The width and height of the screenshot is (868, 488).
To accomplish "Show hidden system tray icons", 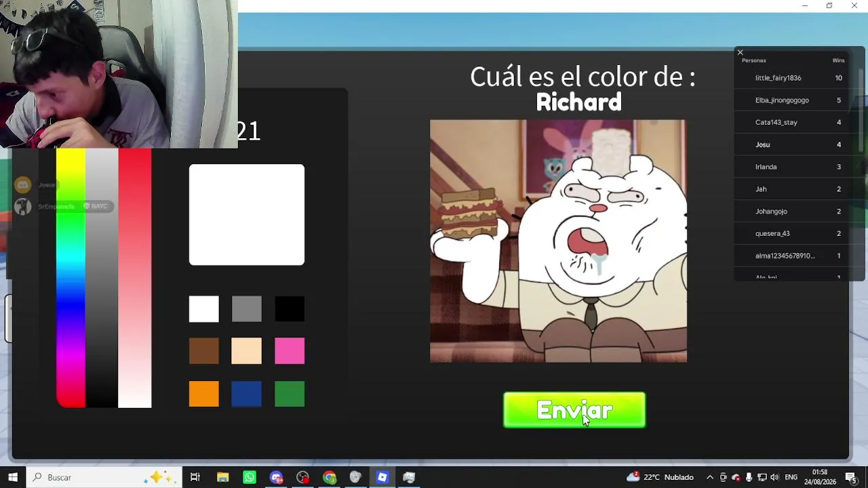I will pos(710,477).
